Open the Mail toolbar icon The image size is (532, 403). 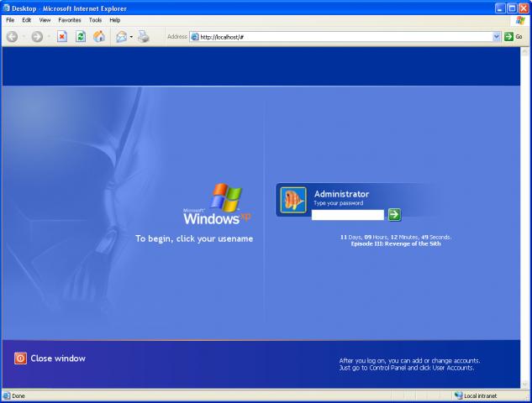[x=121, y=37]
